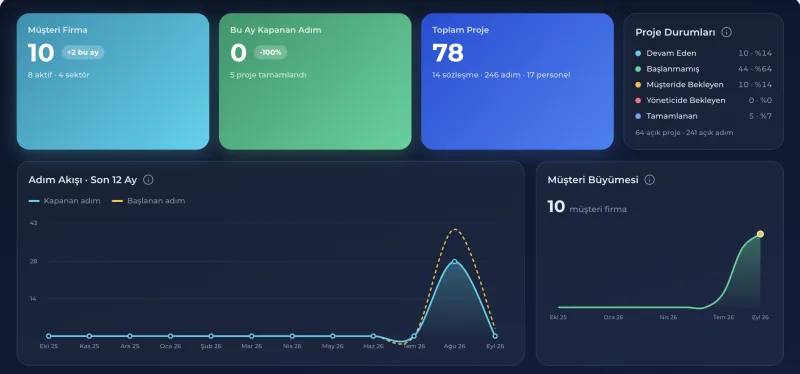Image resolution: width=800 pixels, height=374 pixels.
Task: Select the Başlanmamış status row
Action: point(703,69)
